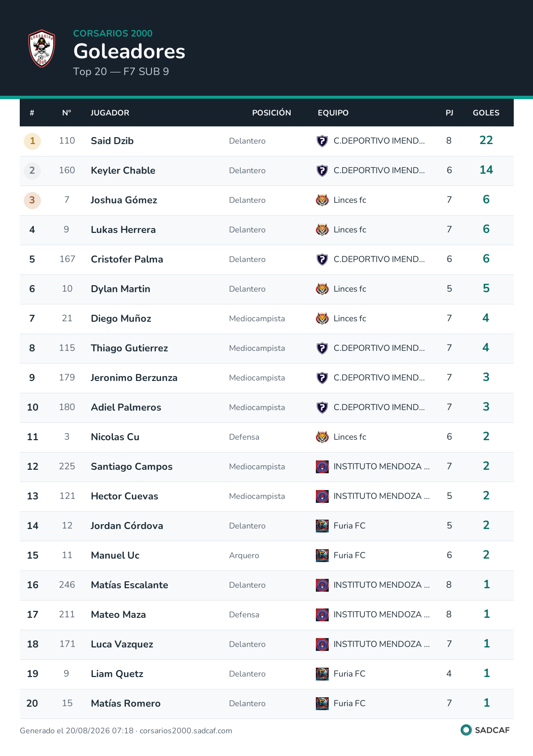Image resolution: width=533 pixels, height=756 pixels.
Task: Click the corsarios2000.sadcaf.com footer link
Action: pyautogui.click(x=186, y=731)
